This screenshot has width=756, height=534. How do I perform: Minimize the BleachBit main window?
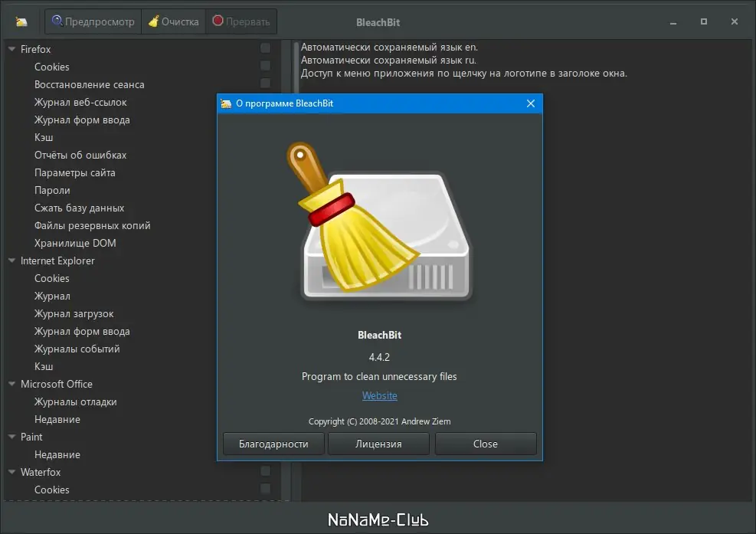tap(673, 22)
